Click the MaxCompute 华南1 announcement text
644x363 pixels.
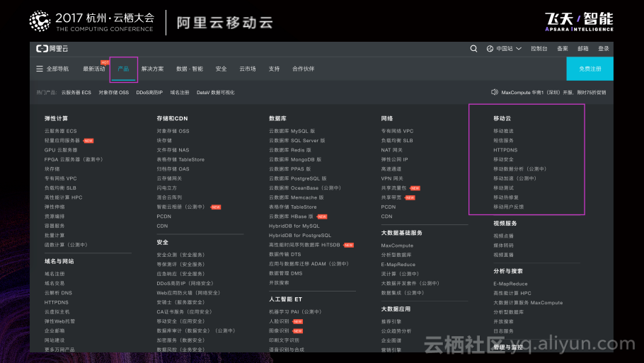pyautogui.click(x=553, y=93)
